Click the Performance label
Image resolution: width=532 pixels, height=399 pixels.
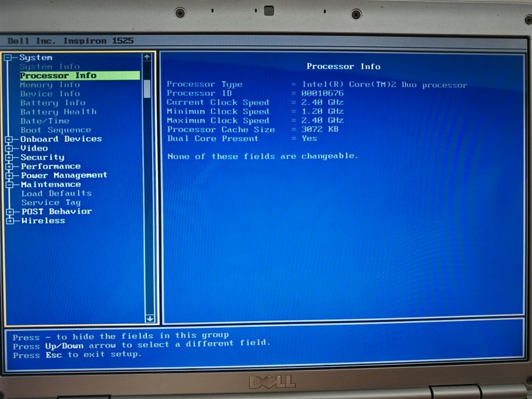(51, 166)
